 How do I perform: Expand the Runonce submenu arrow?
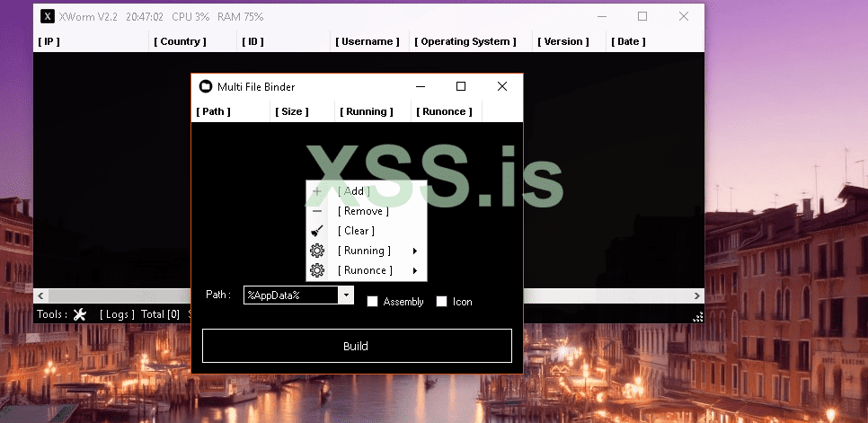[414, 271]
